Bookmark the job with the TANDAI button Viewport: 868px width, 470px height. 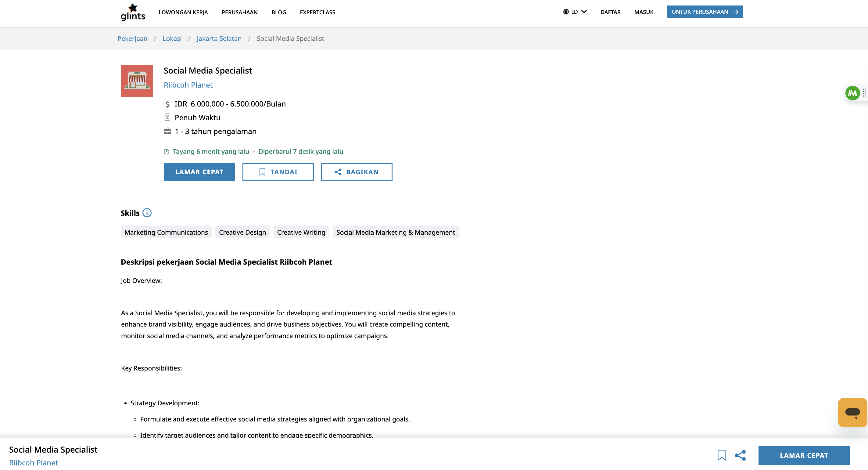click(278, 172)
